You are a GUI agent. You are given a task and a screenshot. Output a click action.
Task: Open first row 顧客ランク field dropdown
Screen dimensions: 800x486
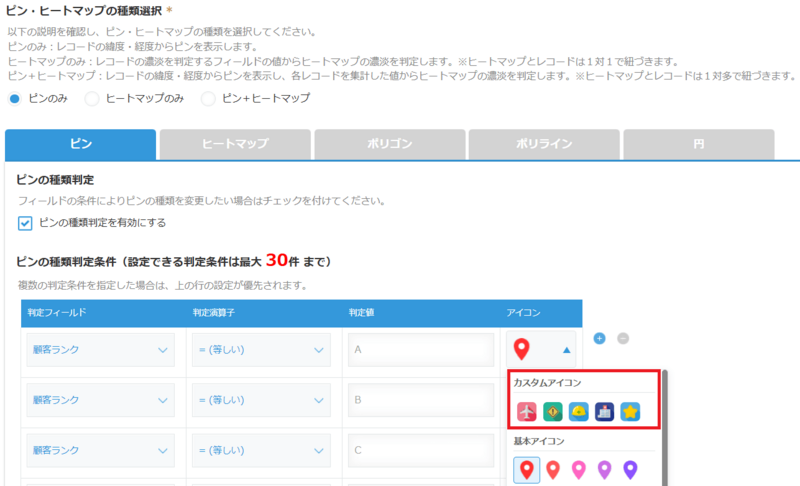click(100, 350)
